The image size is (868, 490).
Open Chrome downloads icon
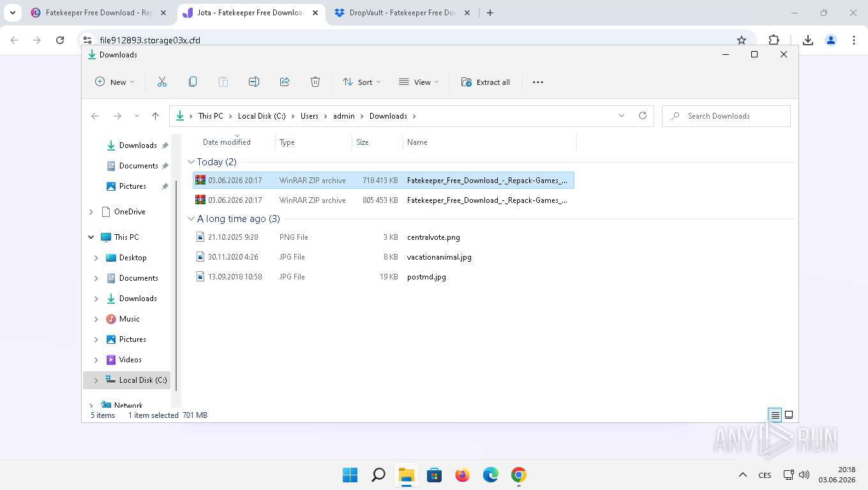pos(808,40)
